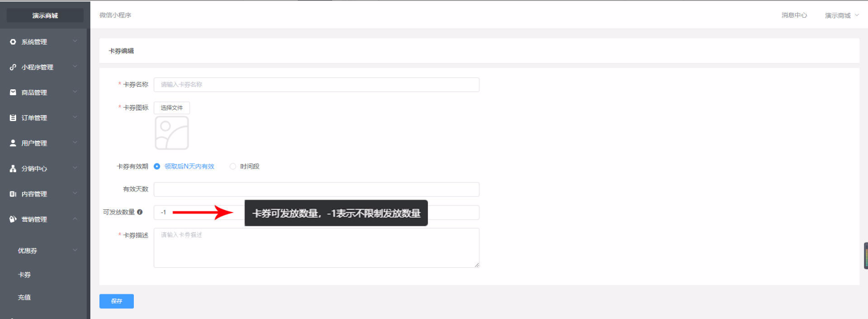Click the 内容管理 sidebar icon
The height and width of the screenshot is (319, 868).
13,194
